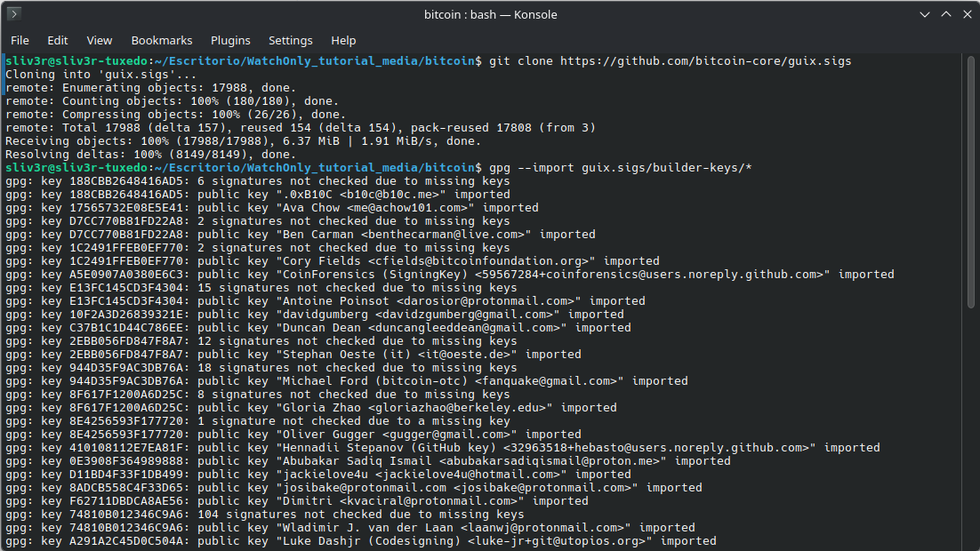Click the terminal vertical scrollbar handle
The height and width of the screenshot is (551, 980).
pos(970,182)
